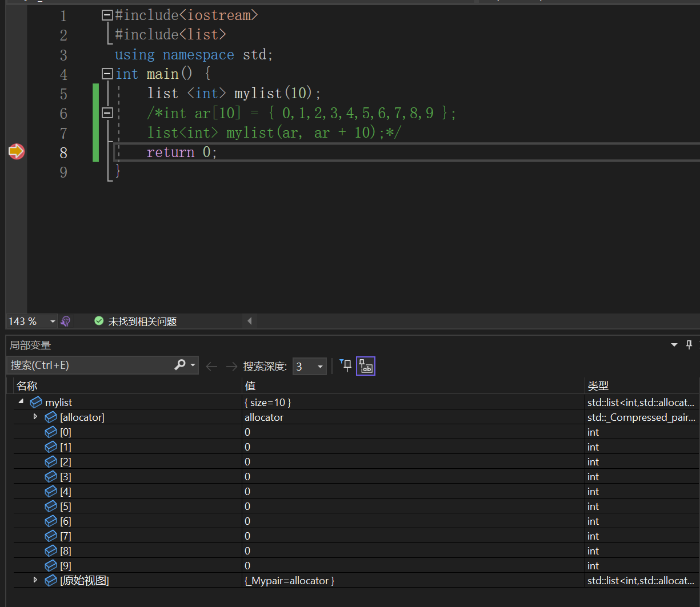
Task: Click the cube icon beside [8]
Action: (51, 551)
